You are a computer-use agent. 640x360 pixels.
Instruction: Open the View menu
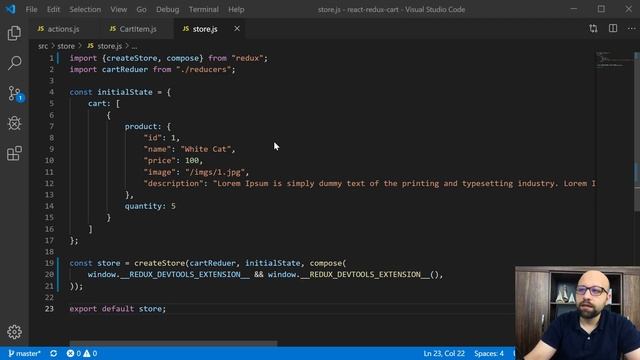tap(118, 9)
